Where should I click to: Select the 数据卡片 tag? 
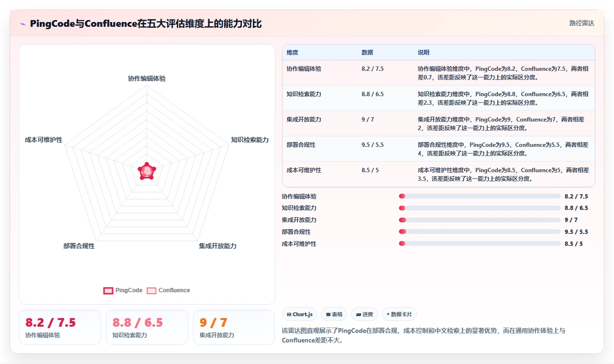[399, 314]
